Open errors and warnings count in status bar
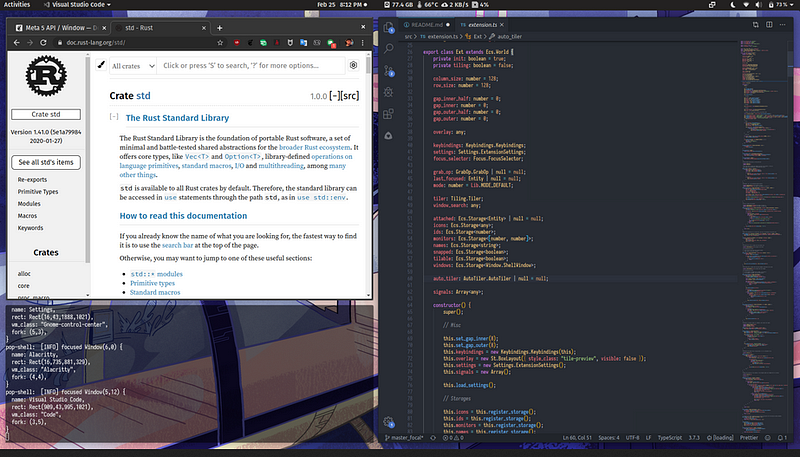The width and height of the screenshot is (800, 457). coord(453,438)
